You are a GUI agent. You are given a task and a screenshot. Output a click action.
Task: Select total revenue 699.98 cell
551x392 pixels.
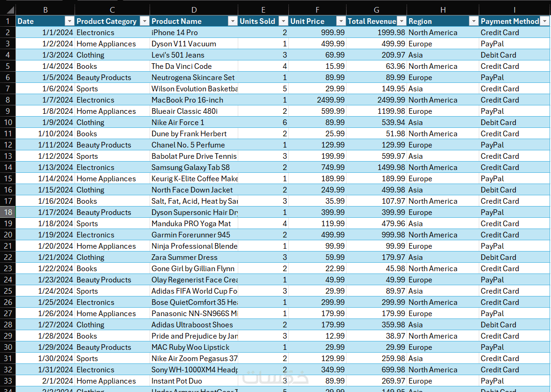point(377,370)
